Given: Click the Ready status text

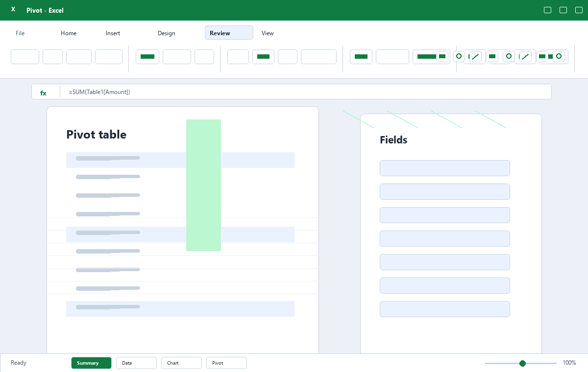Looking at the screenshot, I should pos(19,363).
